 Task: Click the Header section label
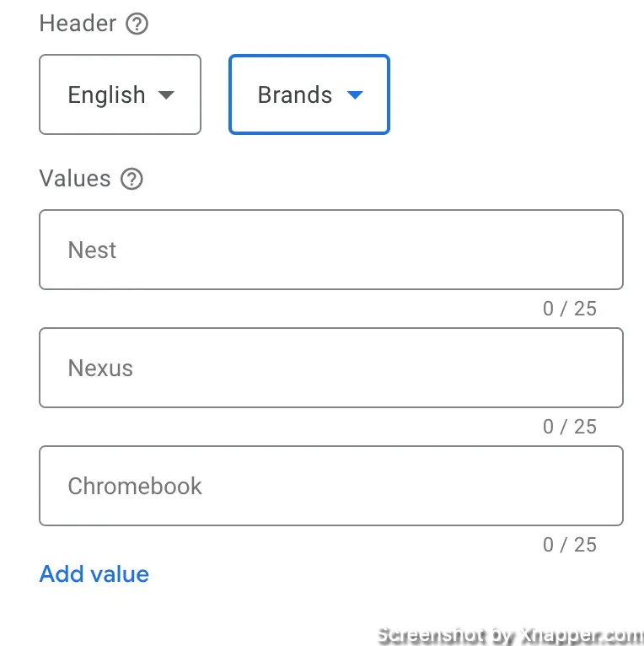(x=78, y=24)
